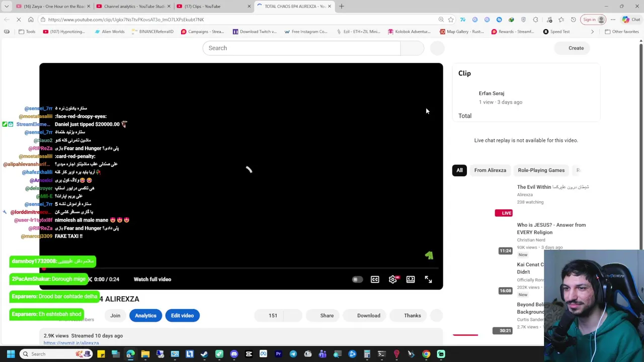Open Alien Worlds bookmark
The image size is (644, 362).
click(x=109, y=32)
